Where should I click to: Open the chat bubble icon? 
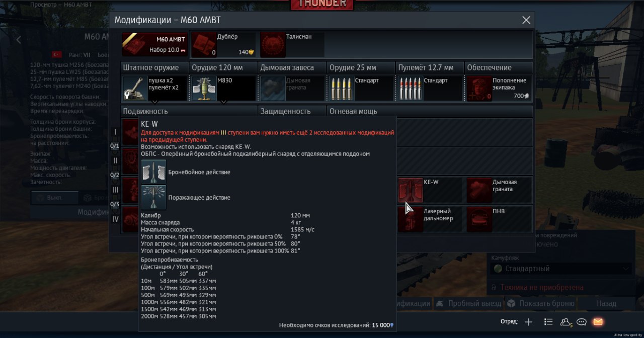click(582, 322)
